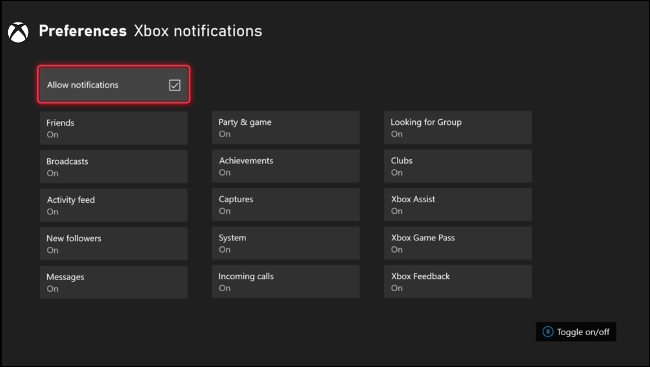The image size is (650, 367).
Task: Open Xbox Feedback notification tile
Action: 458,282
